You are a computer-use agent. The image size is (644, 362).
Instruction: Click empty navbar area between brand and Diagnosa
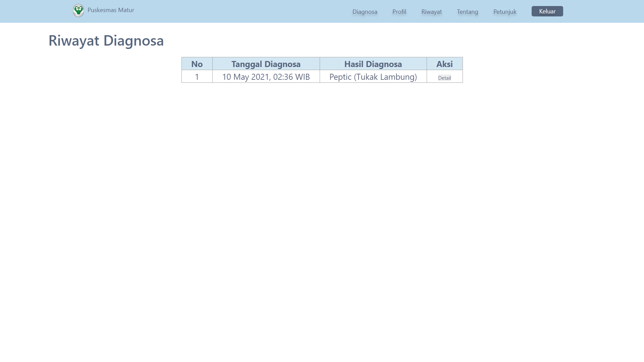click(241, 11)
